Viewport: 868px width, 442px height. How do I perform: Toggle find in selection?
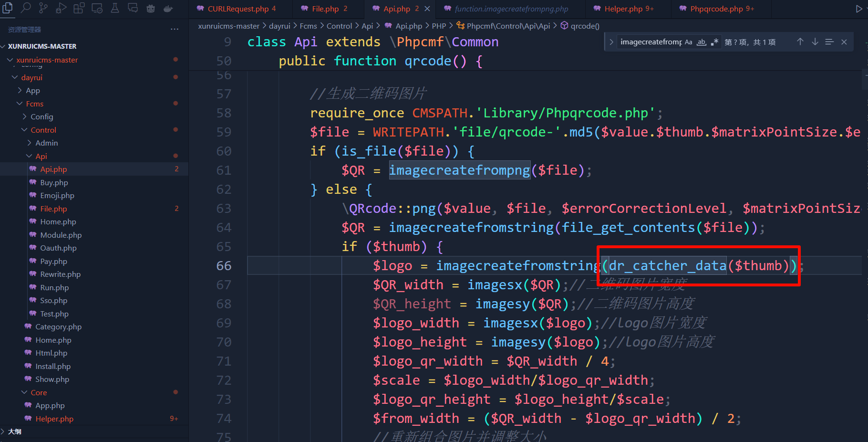[829, 42]
